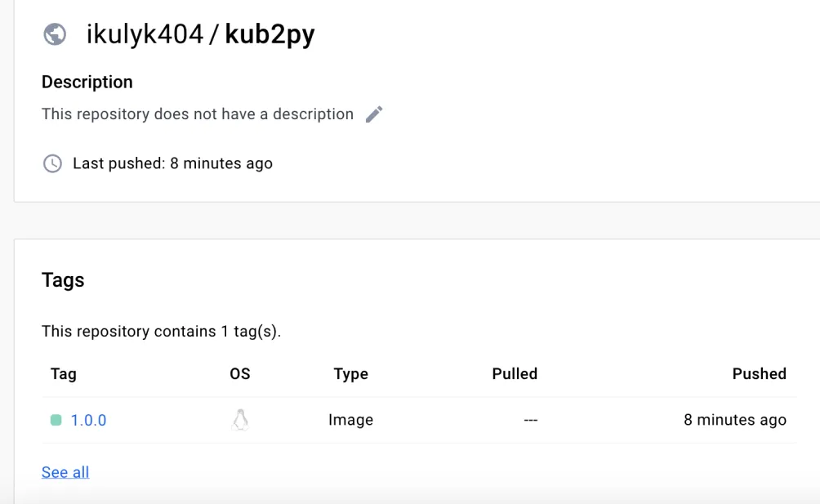The height and width of the screenshot is (504, 820).
Task: Click the 'Last pushed: 8 minutes ago' text
Action: click(x=172, y=163)
